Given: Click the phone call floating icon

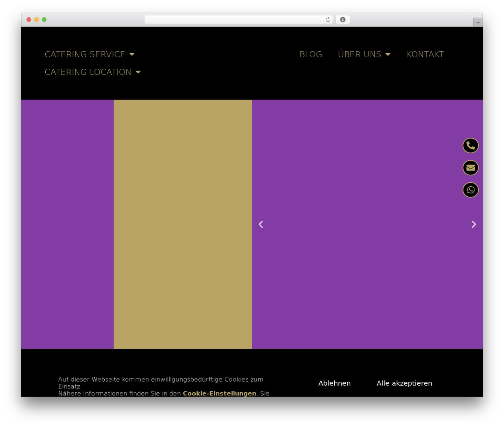Looking at the screenshot, I should click(x=471, y=146).
